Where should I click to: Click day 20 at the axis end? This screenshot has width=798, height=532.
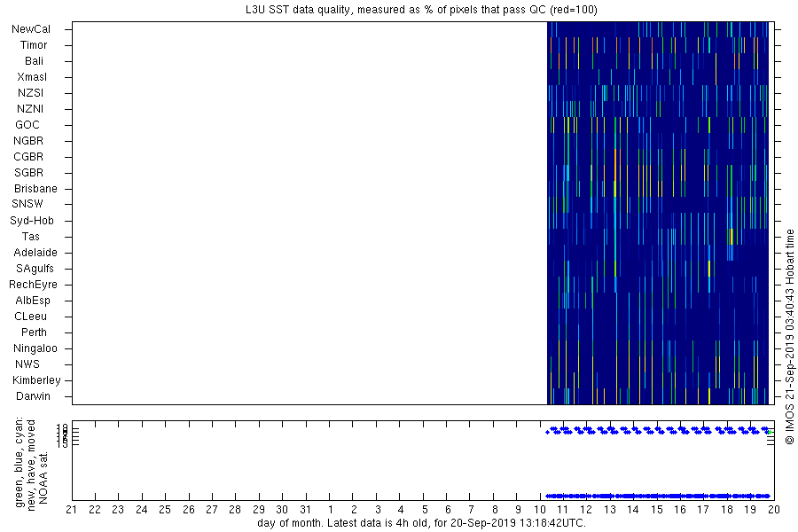(773, 510)
